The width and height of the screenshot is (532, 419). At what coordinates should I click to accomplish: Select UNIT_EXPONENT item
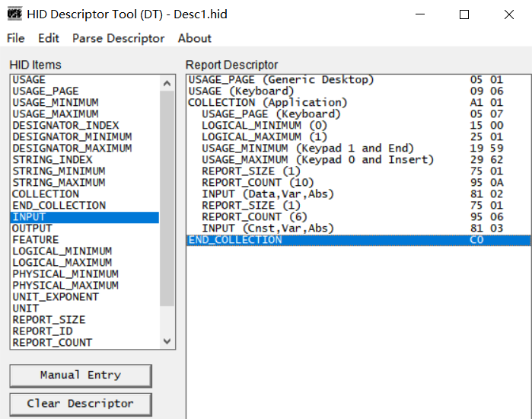point(84,297)
